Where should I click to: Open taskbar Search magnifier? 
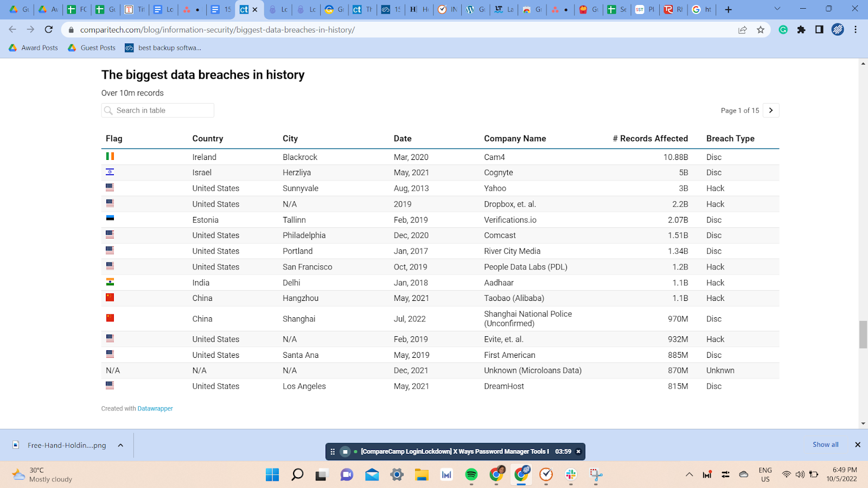point(297,475)
